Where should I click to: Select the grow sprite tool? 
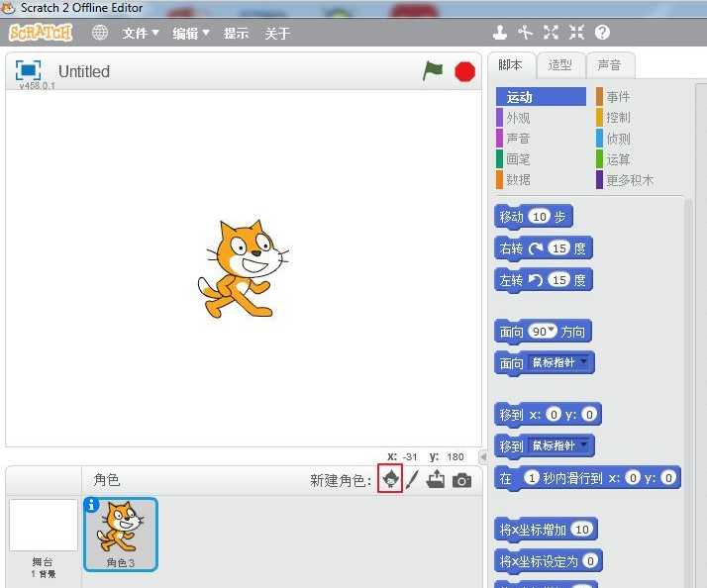tap(551, 33)
